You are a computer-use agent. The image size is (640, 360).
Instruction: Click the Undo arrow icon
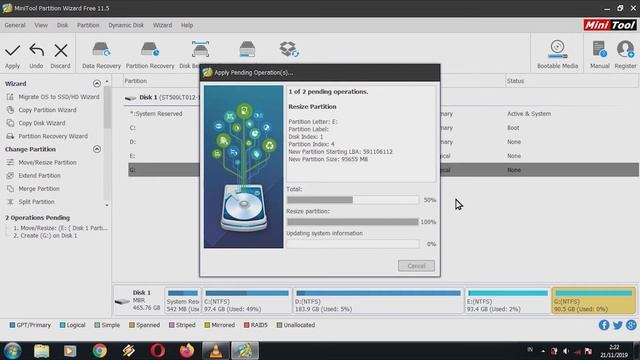[36, 51]
